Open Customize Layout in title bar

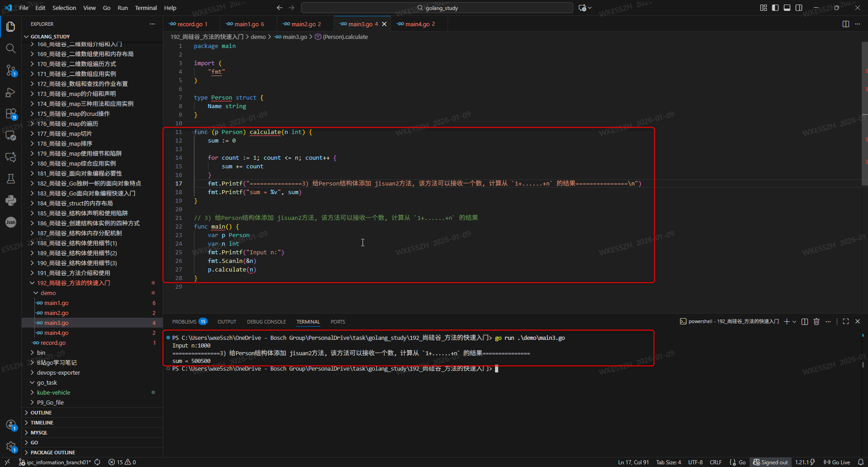click(x=764, y=8)
